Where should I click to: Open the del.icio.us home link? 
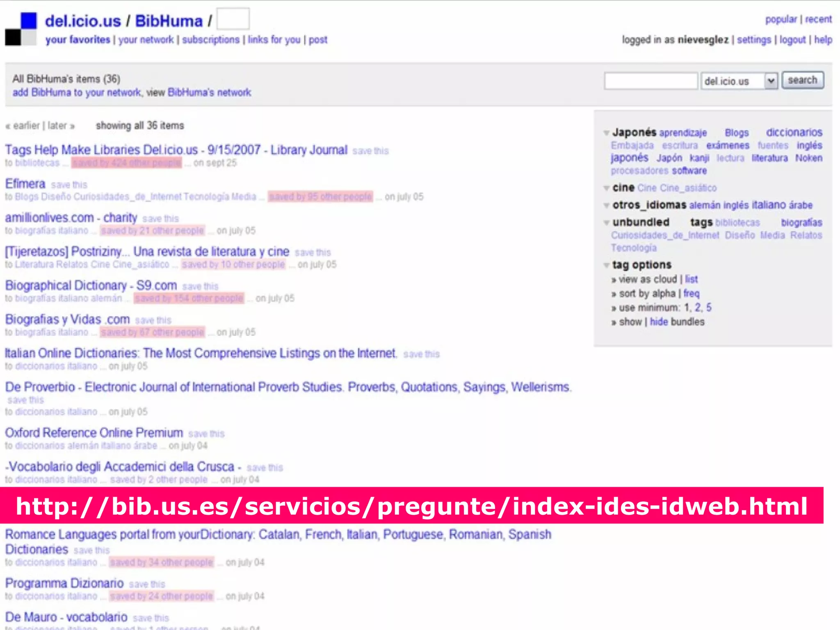[83, 21]
